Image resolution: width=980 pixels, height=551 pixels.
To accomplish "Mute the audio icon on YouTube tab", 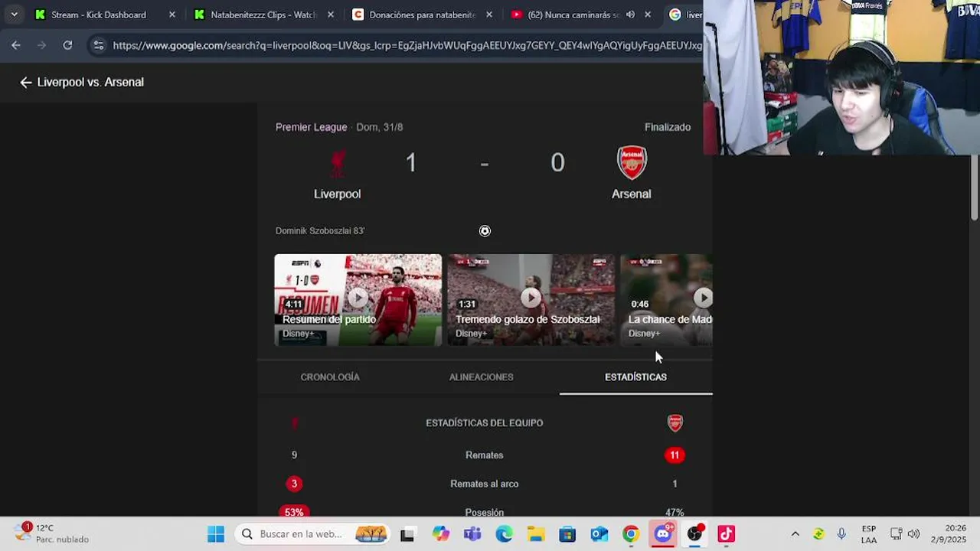I will tap(630, 15).
